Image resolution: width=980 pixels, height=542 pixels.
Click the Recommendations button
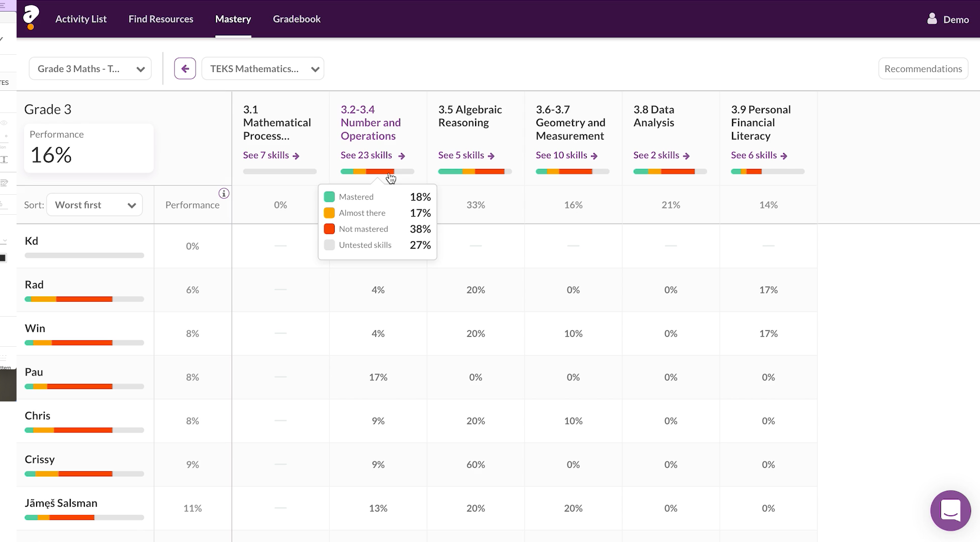point(923,69)
